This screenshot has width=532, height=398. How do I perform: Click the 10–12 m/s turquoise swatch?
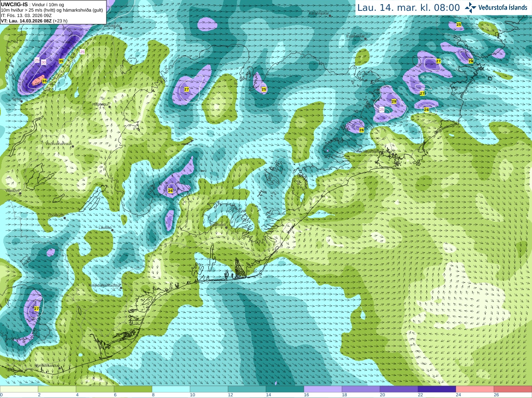[x=209, y=389]
